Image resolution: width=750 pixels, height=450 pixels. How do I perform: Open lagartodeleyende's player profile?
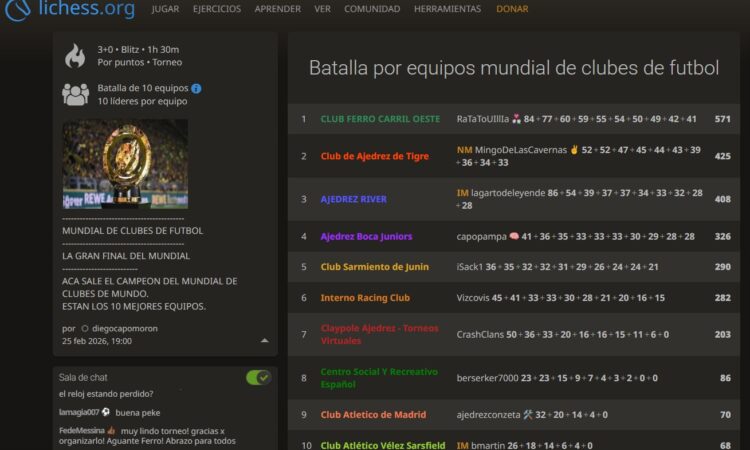pos(508,192)
